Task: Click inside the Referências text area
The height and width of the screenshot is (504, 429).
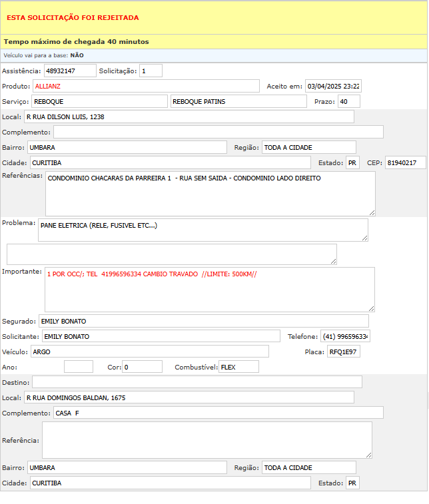Action: [x=210, y=193]
